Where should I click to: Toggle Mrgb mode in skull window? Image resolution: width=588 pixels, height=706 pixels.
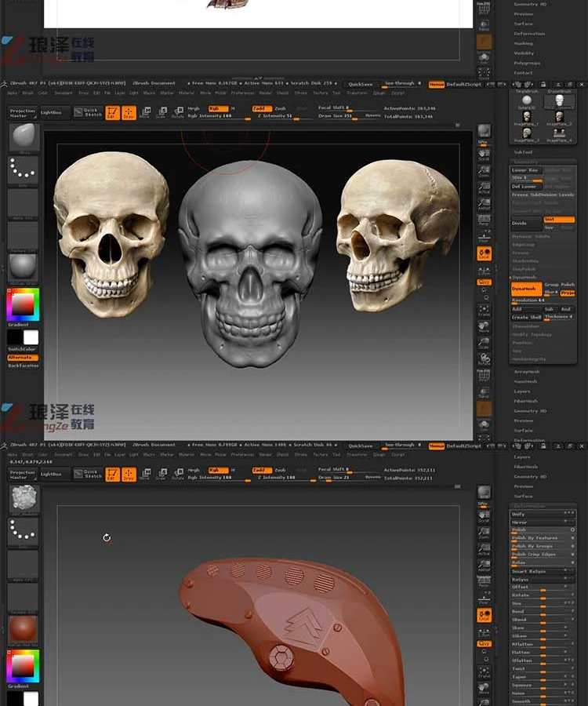pyautogui.click(x=194, y=108)
